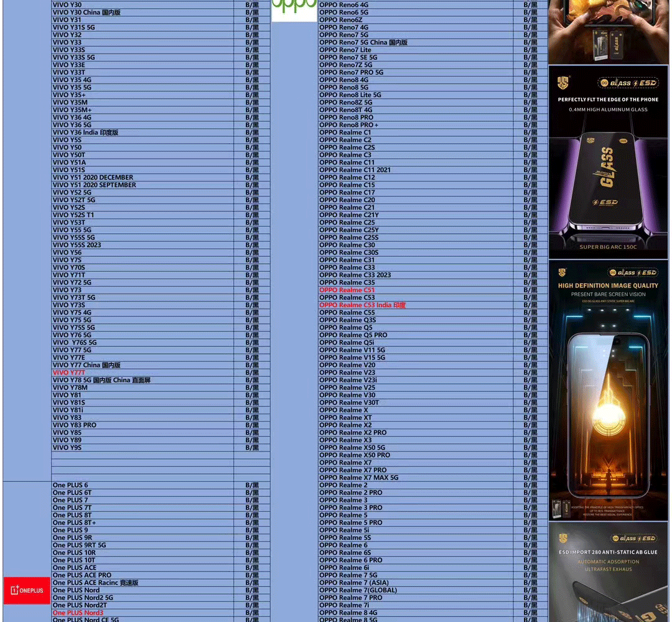Viewport: 672px width, 622px height.
Task: Select the red 'OPPO Realme C51' cell
Action: (416, 290)
